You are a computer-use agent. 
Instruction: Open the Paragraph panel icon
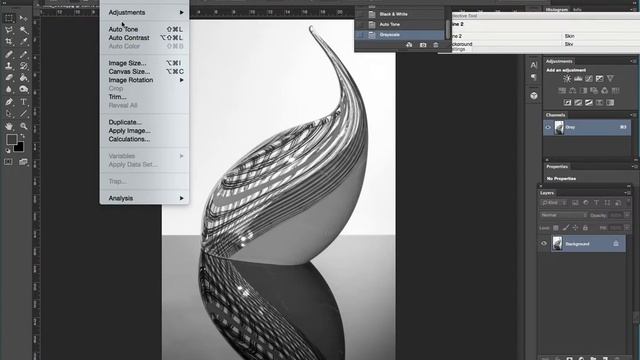[x=534, y=77]
